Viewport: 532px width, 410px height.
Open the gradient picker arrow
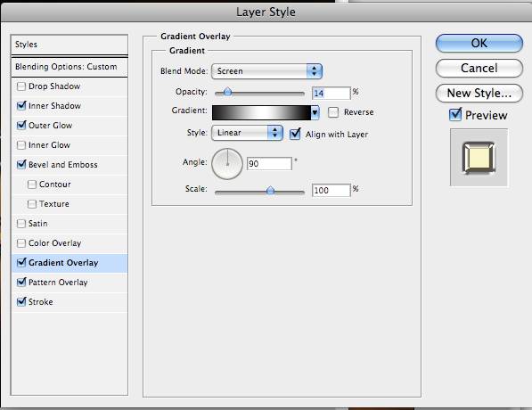(x=315, y=112)
